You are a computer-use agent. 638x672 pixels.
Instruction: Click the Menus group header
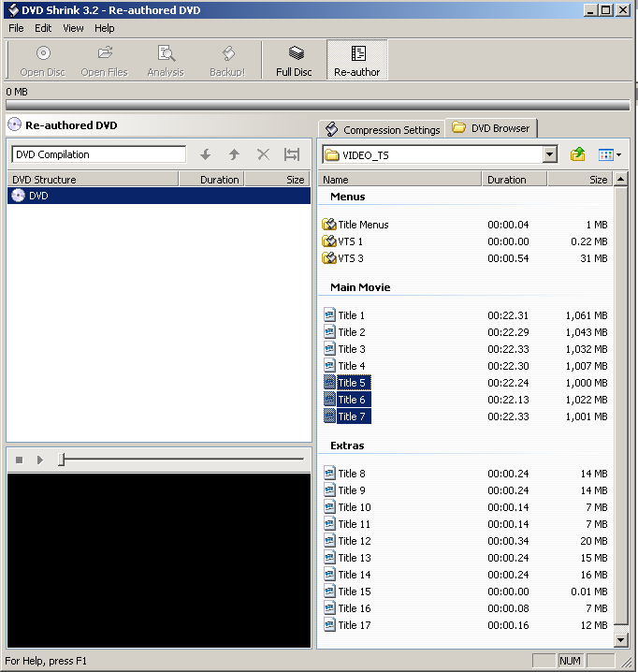tap(347, 197)
